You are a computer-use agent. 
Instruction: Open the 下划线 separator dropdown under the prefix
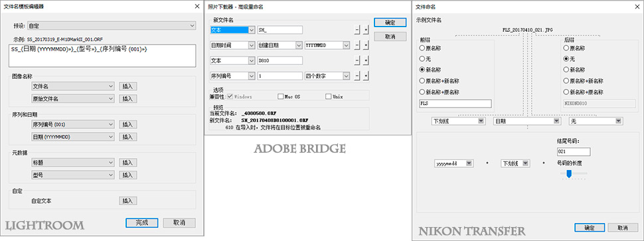(x=458, y=121)
